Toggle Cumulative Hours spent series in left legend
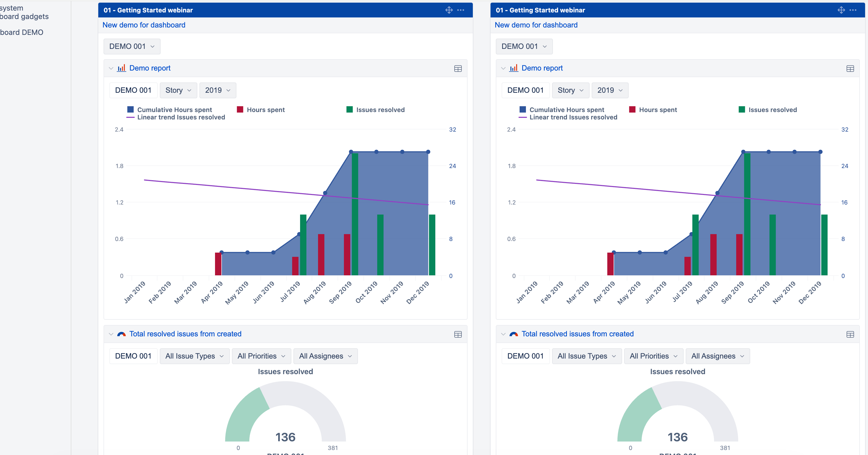The width and height of the screenshot is (868, 455). [x=174, y=110]
